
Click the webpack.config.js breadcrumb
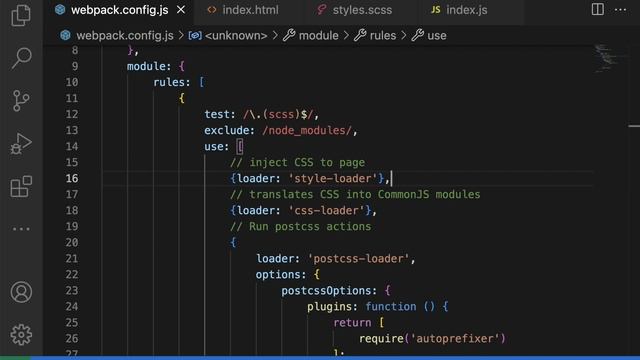tap(125, 36)
